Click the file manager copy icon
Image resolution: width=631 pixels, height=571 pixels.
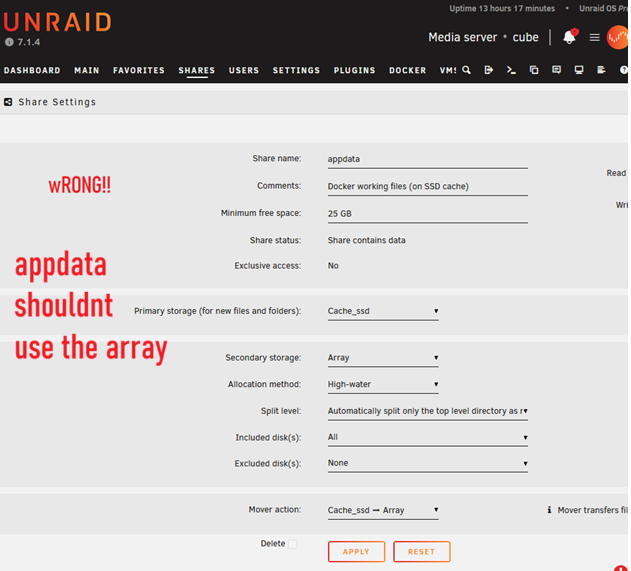click(534, 70)
